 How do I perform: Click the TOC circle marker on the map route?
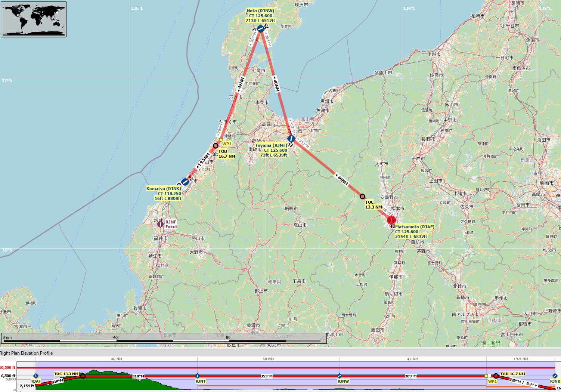click(362, 196)
